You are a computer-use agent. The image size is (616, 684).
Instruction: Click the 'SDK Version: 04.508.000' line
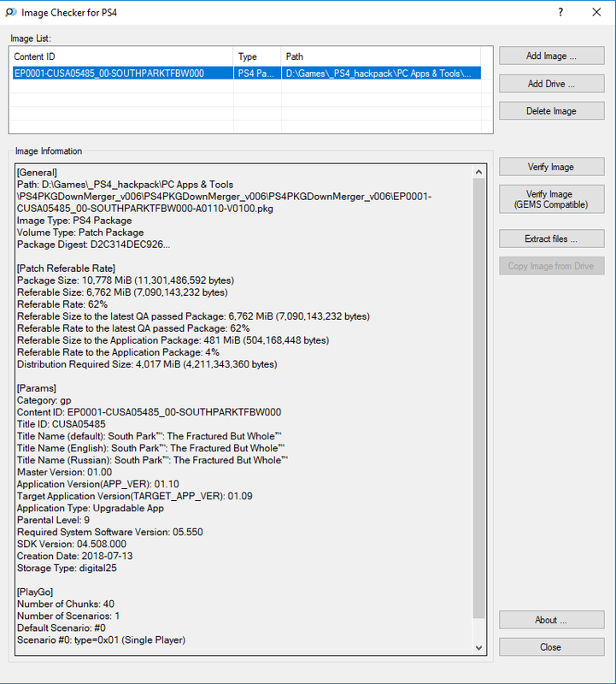tap(72, 545)
